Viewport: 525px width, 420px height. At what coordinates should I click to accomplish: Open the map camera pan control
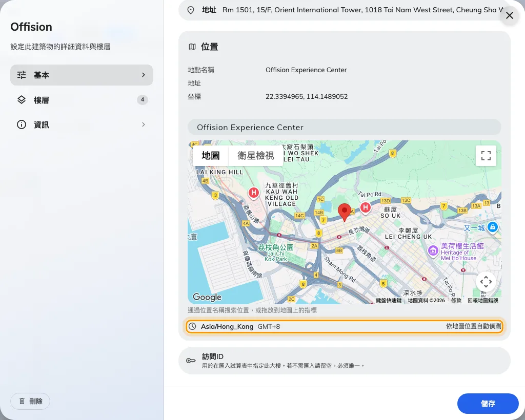(x=486, y=282)
